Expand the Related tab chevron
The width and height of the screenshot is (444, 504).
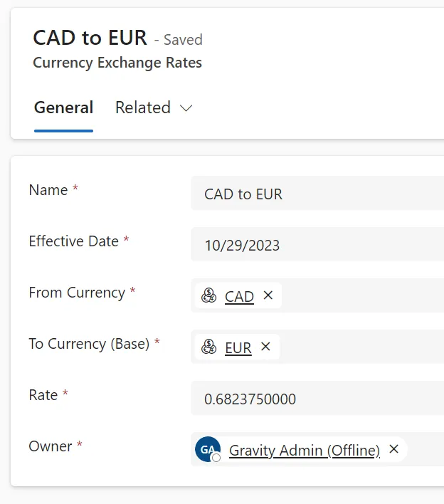point(186,108)
